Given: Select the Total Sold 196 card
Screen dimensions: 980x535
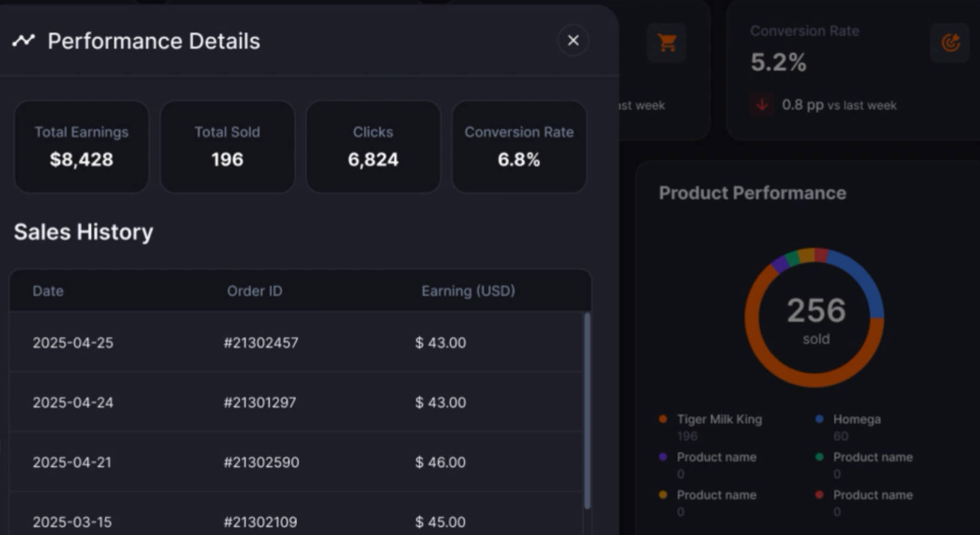Looking at the screenshot, I should click(227, 146).
